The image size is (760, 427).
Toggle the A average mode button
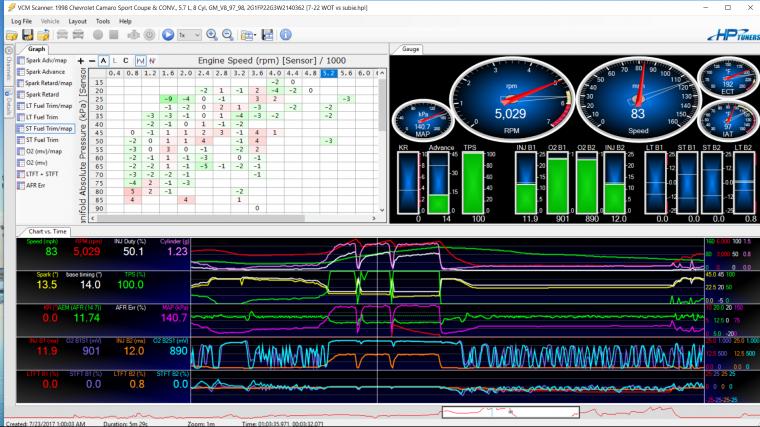pos(103,61)
